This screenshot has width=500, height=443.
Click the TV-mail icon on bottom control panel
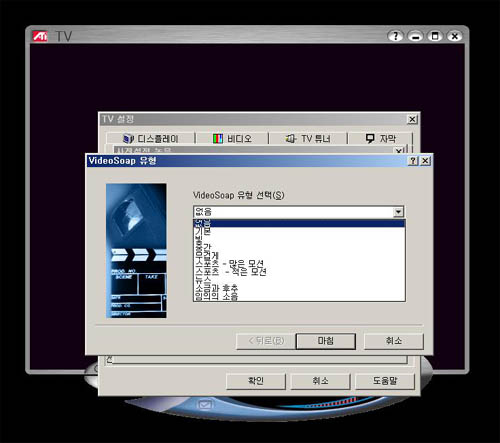pos(205,405)
